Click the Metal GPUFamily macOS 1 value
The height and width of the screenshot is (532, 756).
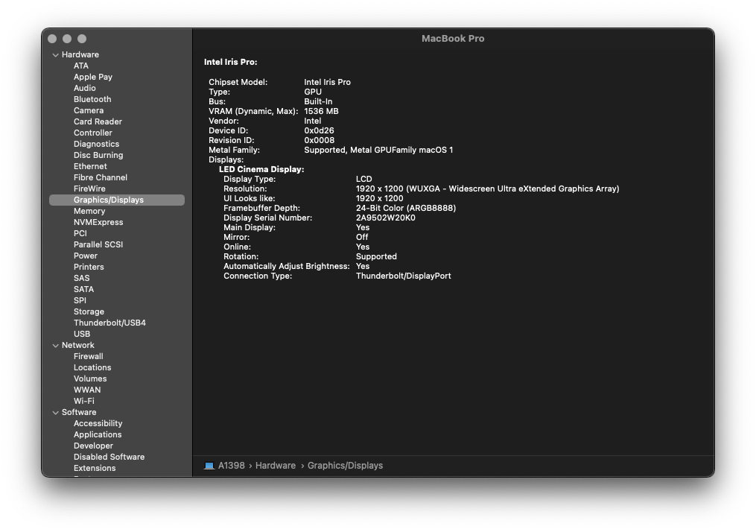pyautogui.click(x=378, y=150)
